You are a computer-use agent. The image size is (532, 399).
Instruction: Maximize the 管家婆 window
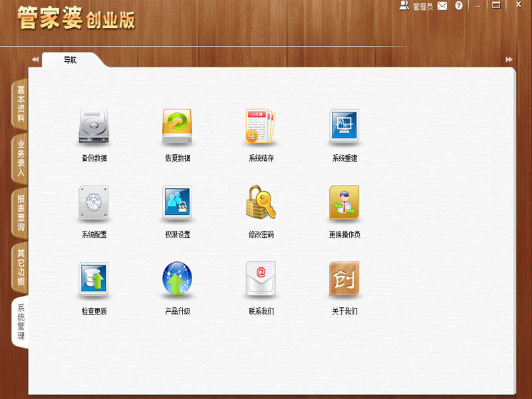coord(496,5)
